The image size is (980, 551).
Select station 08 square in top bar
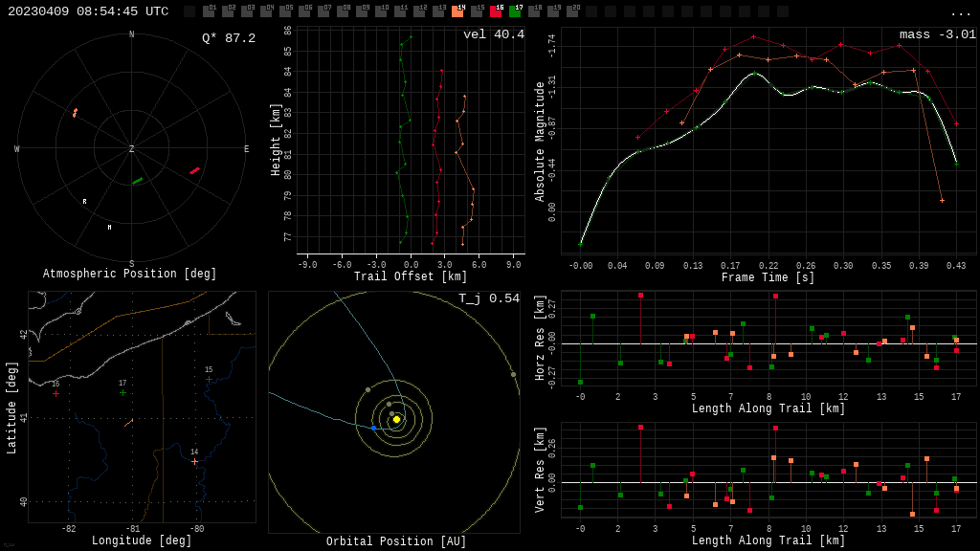(343, 11)
